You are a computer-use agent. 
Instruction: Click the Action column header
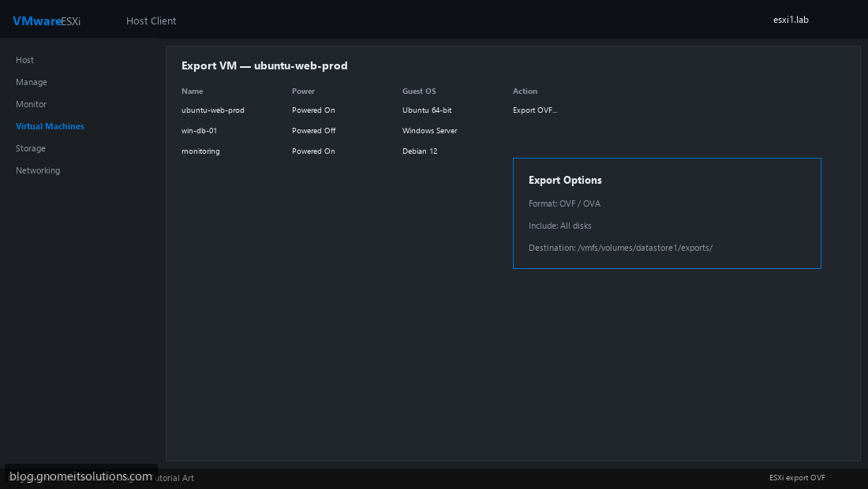[525, 91]
